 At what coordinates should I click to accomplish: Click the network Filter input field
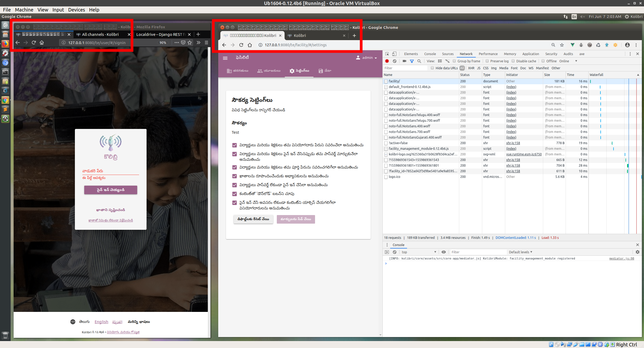(x=405, y=68)
